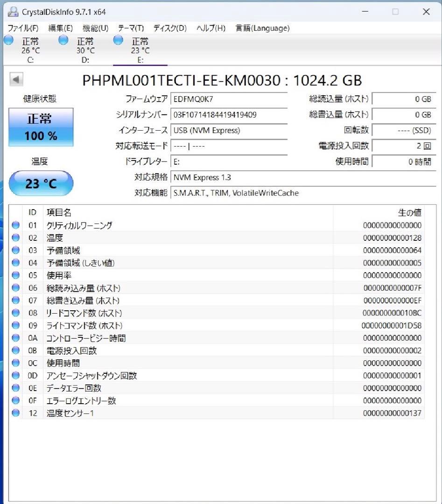Click the 23°C temperature gauge display

(41, 183)
